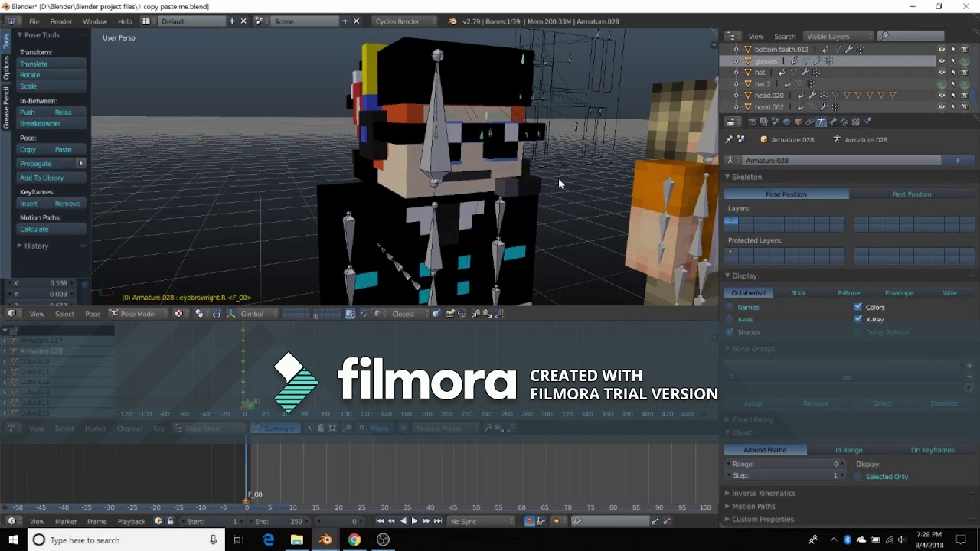Open the File menu
The width and height of the screenshot is (980, 551).
pos(34,21)
